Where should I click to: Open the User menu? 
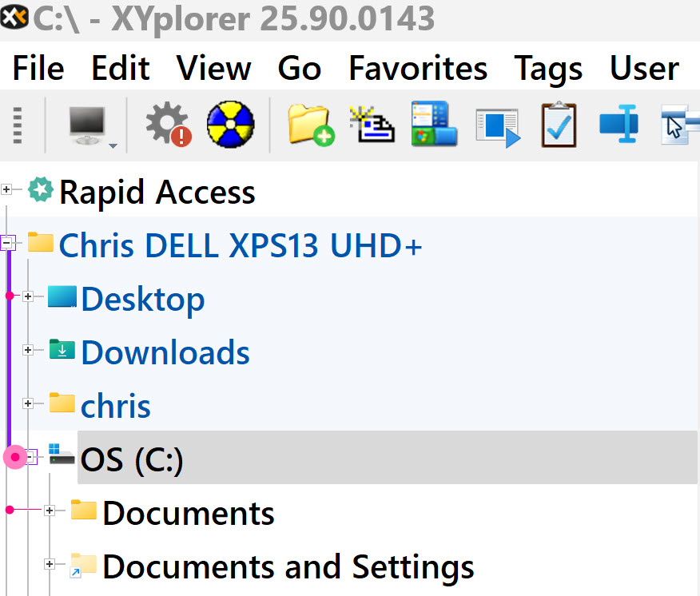pos(644,68)
